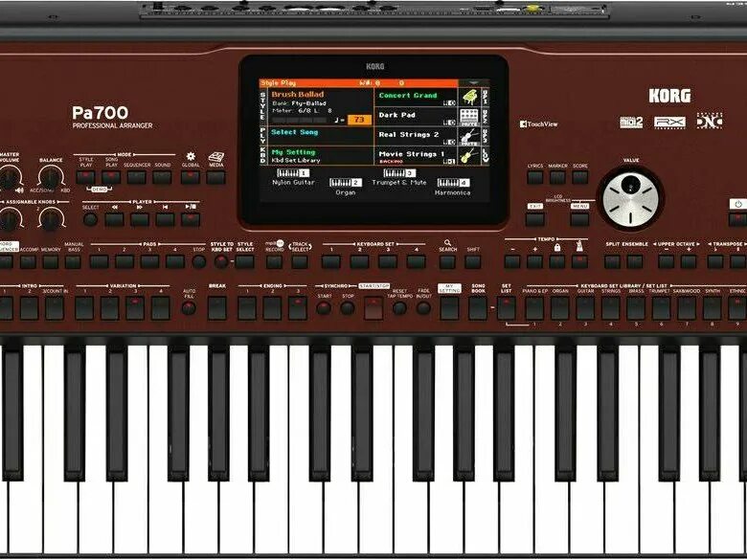
Task: Toggle the ENSEMBLE button
Action: [x=635, y=262]
